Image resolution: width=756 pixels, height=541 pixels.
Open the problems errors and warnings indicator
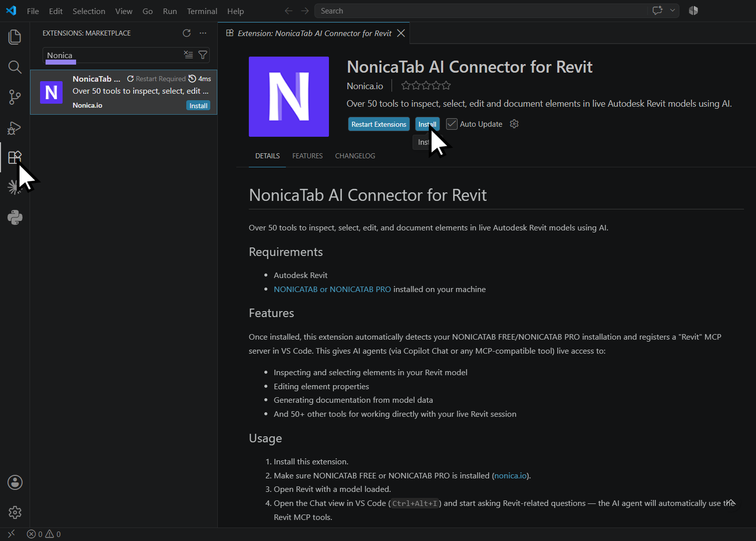pos(44,534)
